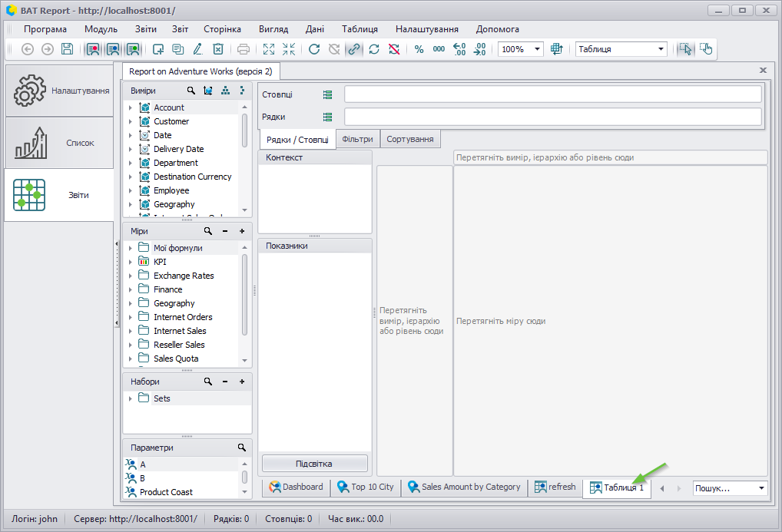782x532 pixels.
Task: Click the collapse-all arrows icon
Action: click(x=289, y=49)
